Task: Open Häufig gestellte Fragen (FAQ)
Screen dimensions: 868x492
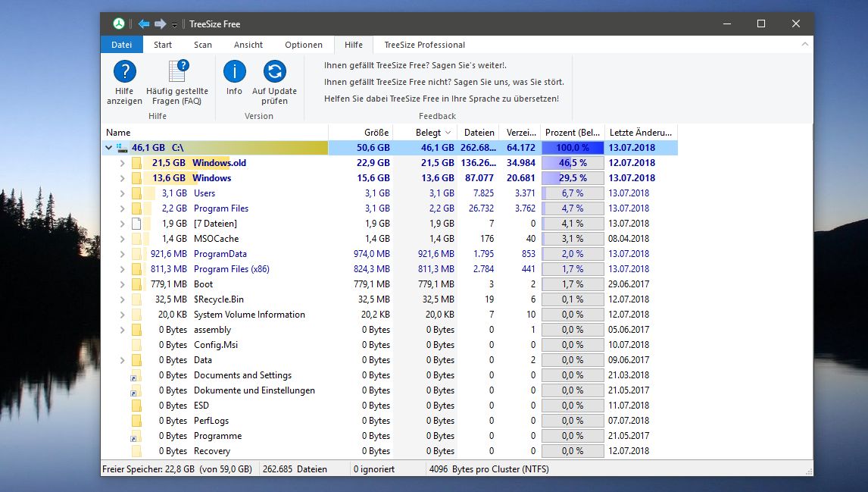Action: click(x=177, y=83)
